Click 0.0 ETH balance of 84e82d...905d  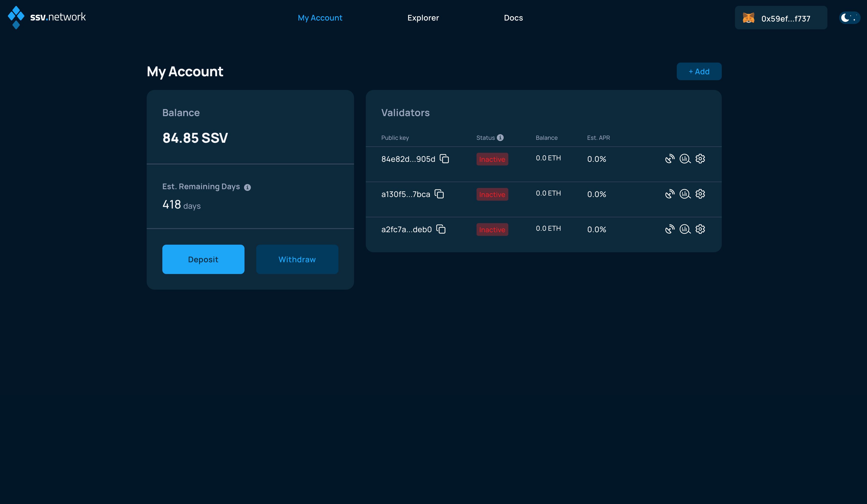(x=548, y=158)
